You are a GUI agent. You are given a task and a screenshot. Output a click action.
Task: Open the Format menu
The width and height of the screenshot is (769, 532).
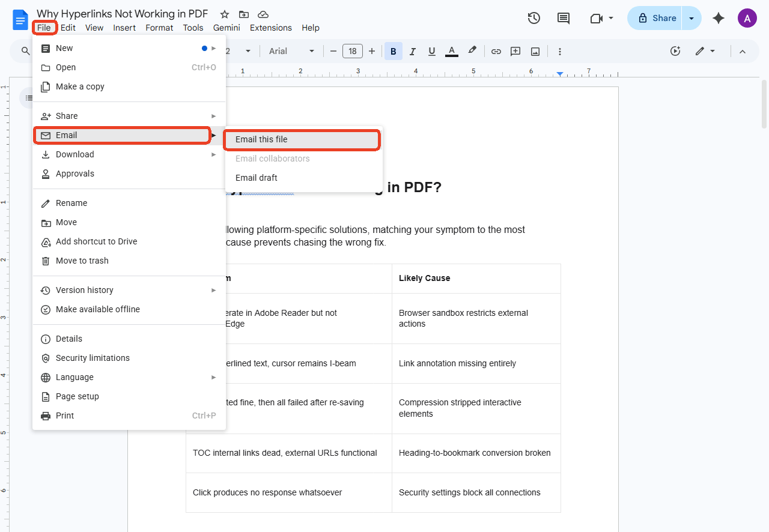click(x=159, y=28)
